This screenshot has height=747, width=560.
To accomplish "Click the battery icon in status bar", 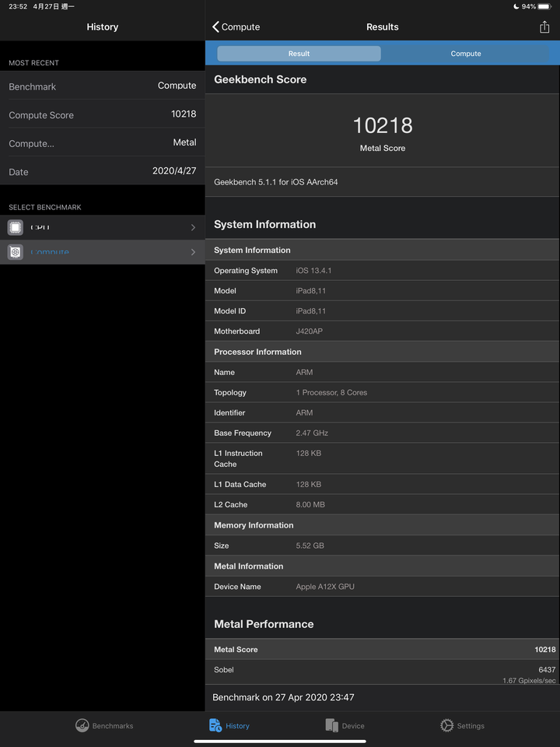I will [544, 7].
